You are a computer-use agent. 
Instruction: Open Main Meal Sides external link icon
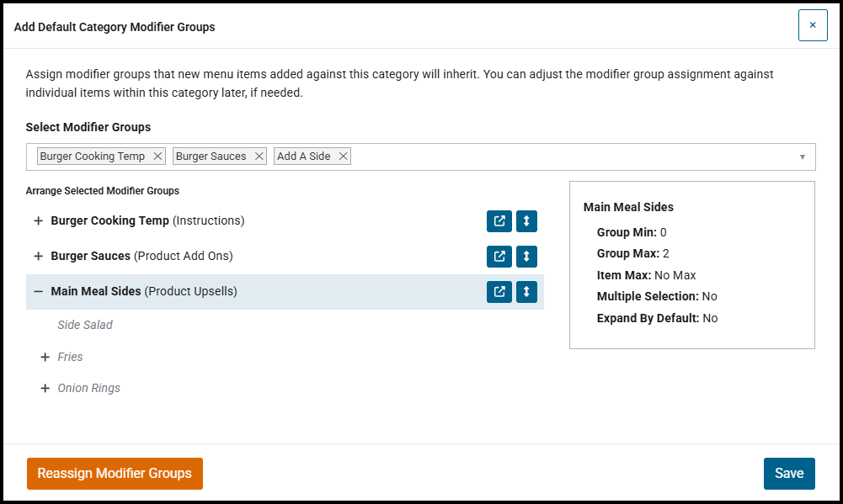[x=499, y=292]
